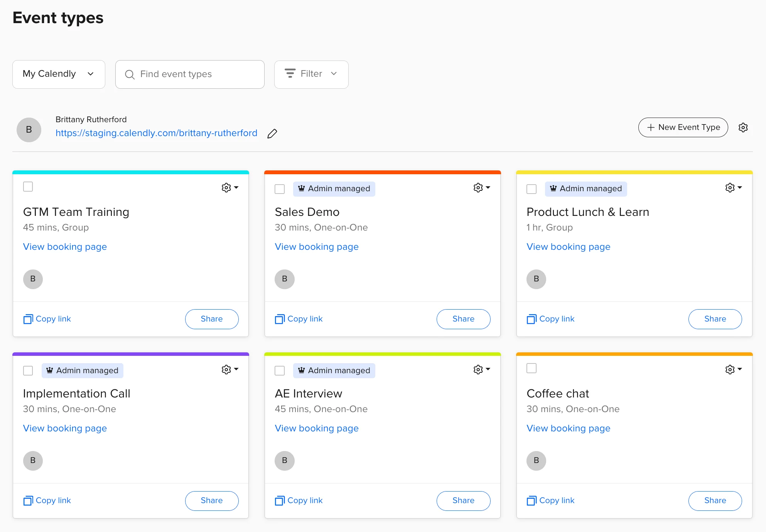This screenshot has height=532, width=766.
Task: Tick the Product Lunch & Learn checkbox
Action: click(531, 189)
